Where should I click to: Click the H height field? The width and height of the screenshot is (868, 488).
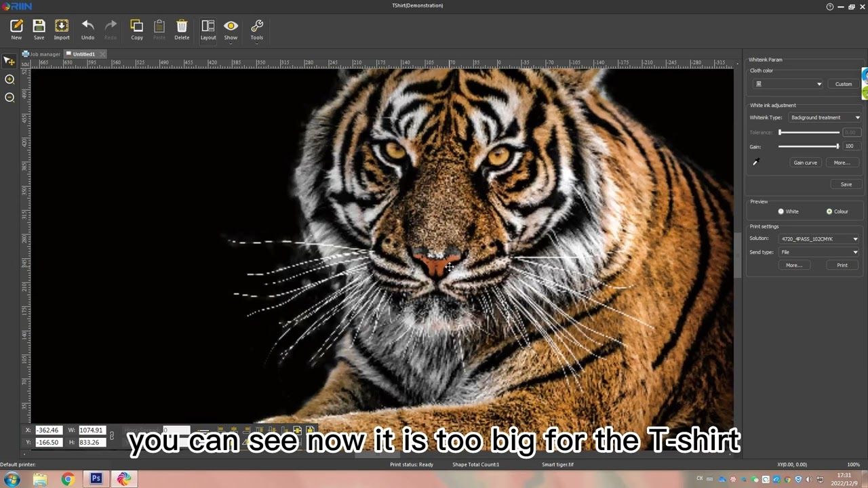pos(92,443)
